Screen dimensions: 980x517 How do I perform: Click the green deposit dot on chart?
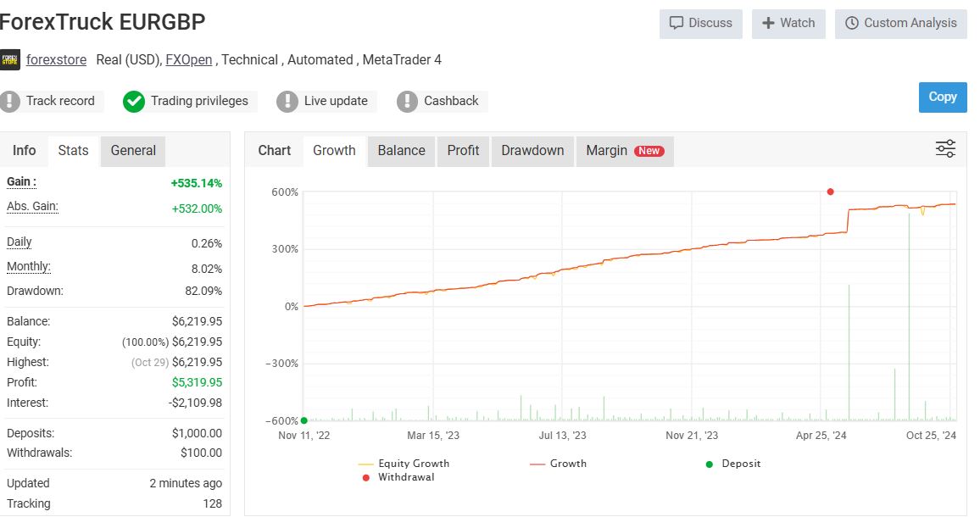(x=304, y=420)
